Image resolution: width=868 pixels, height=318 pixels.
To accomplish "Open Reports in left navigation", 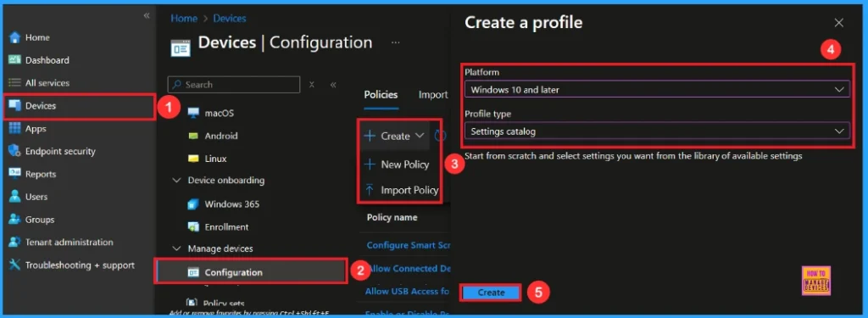I will tap(40, 174).
